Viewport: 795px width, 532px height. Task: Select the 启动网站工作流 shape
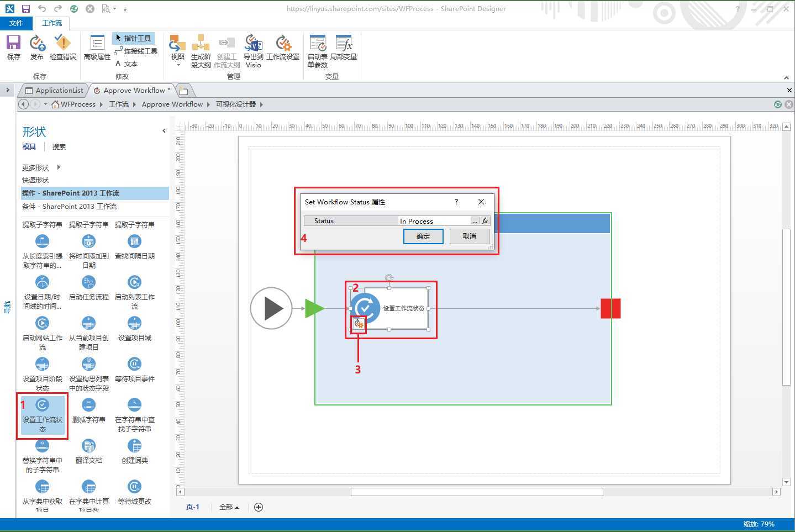pyautogui.click(x=43, y=333)
